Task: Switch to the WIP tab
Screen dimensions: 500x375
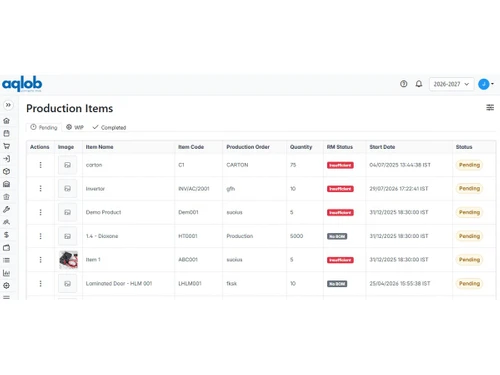Action: (75, 127)
